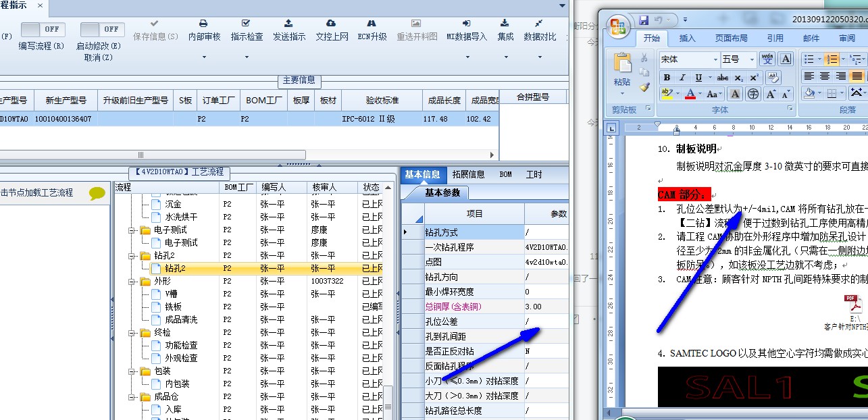Image resolution: width=868 pixels, height=420 pixels.
Task: Toggle Bold formatting in Word
Action: point(667,78)
